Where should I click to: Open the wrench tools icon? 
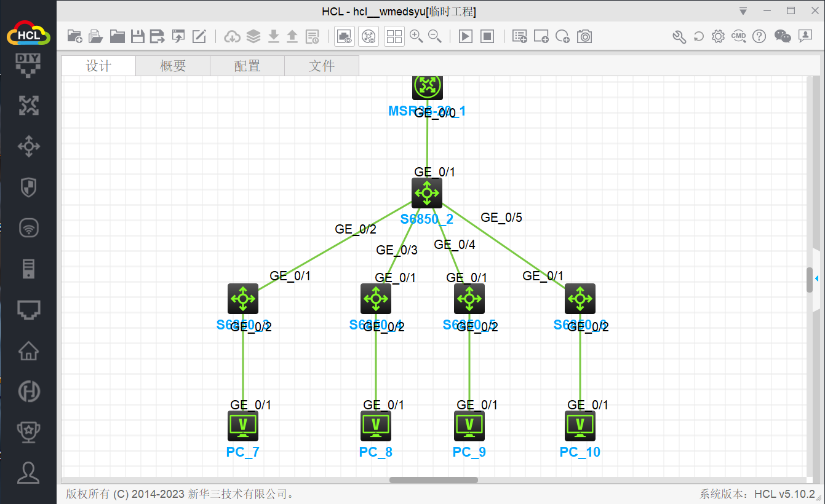pyautogui.click(x=679, y=36)
